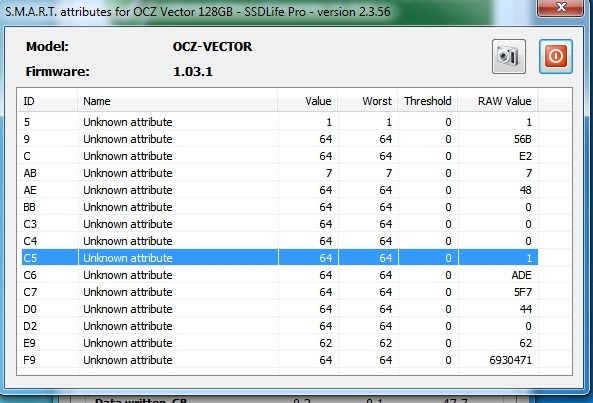593x403 pixels.
Task: Click RAW value ADE
Action: click(x=522, y=275)
